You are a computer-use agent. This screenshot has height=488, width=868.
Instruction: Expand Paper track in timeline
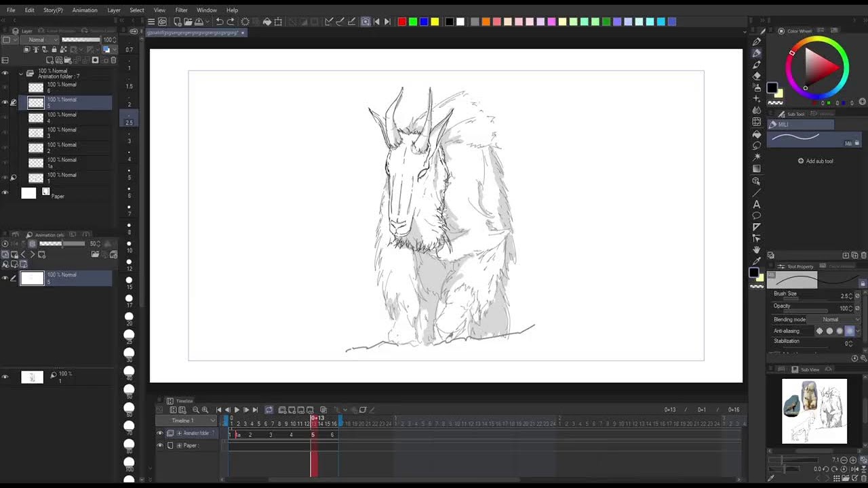pyautogui.click(x=179, y=445)
